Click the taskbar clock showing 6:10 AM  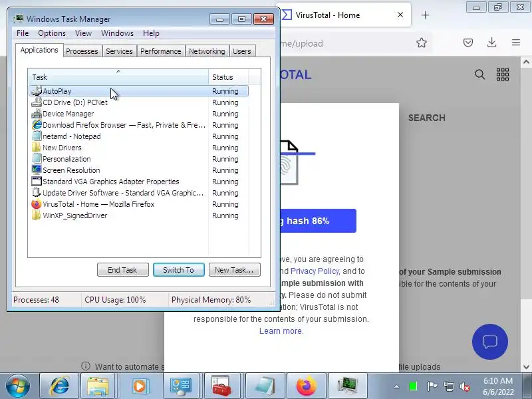[498, 386]
